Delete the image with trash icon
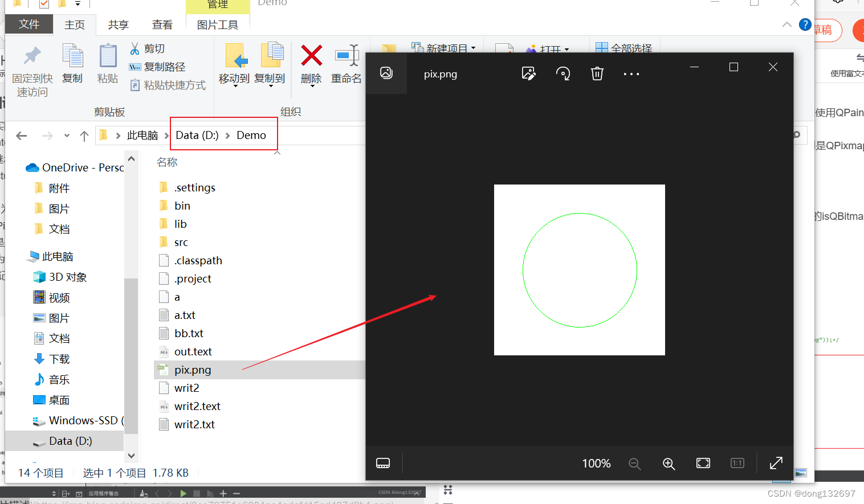The image size is (864, 504). coord(597,73)
